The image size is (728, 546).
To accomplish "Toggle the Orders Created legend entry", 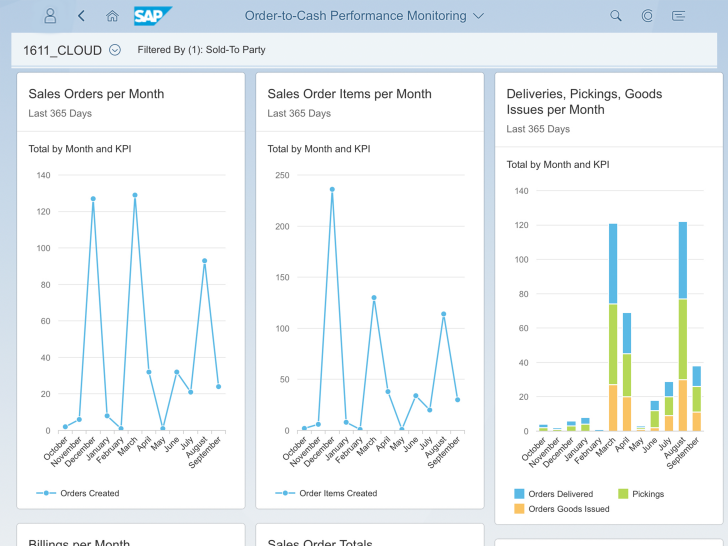I will pyautogui.click(x=78, y=493).
